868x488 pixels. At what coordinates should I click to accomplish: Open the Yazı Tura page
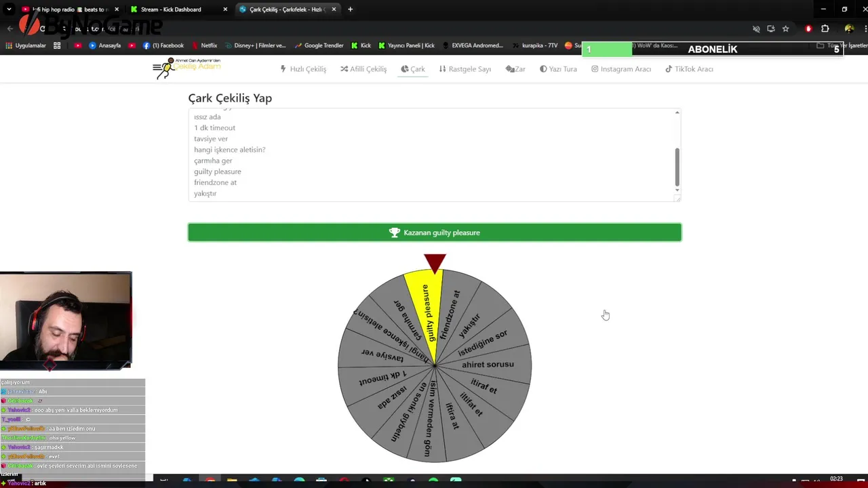(558, 69)
